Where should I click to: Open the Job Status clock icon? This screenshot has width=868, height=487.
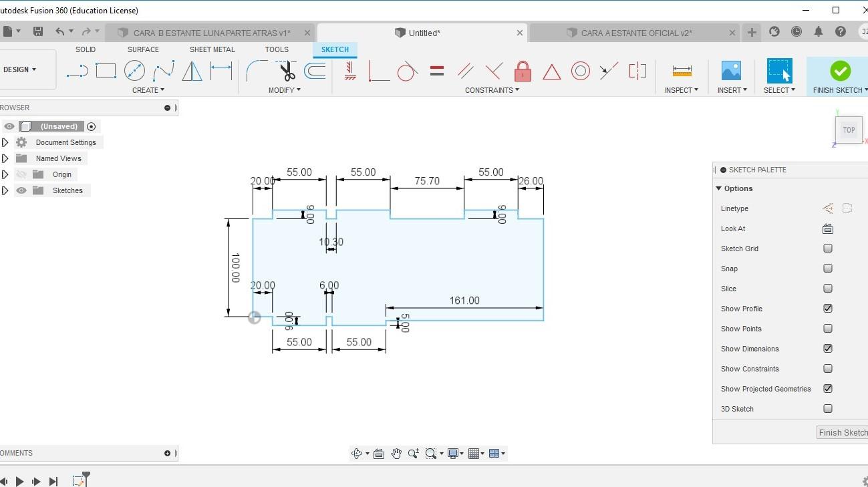[x=797, y=31]
